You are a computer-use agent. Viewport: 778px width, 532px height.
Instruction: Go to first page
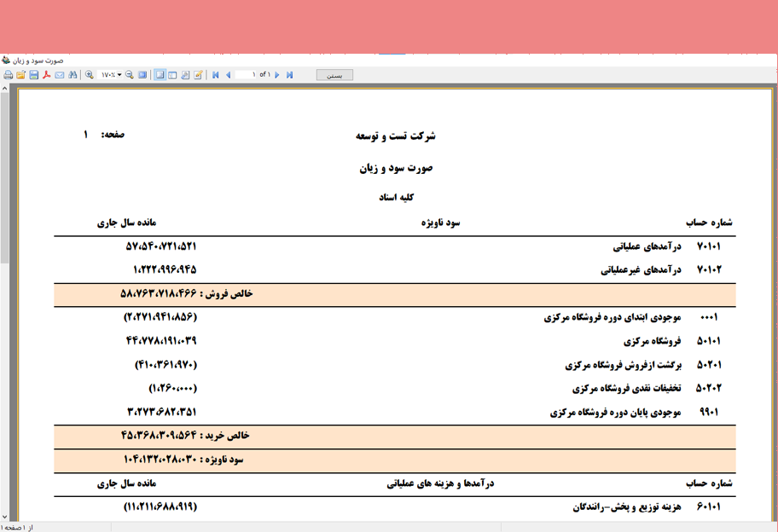tap(215, 75)
